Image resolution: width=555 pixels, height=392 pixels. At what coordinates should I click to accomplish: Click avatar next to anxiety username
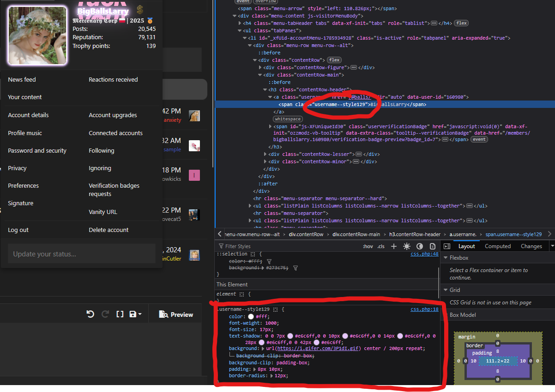click(x=194, y=116)
